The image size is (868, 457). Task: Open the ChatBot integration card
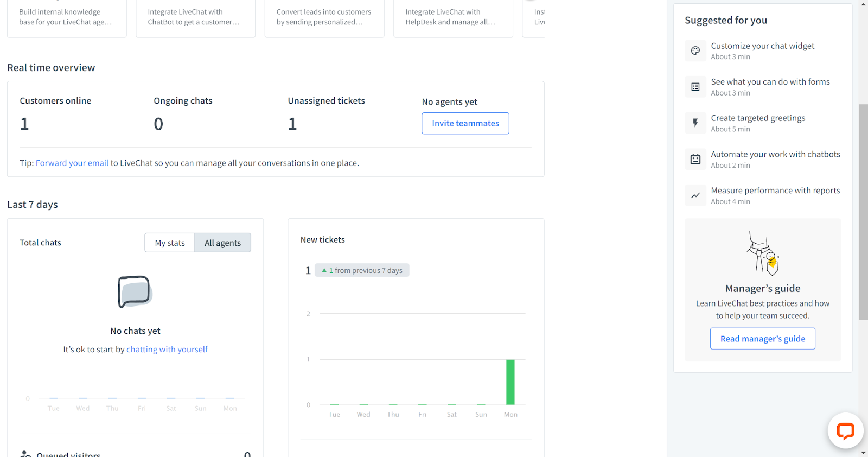[195, 17]
